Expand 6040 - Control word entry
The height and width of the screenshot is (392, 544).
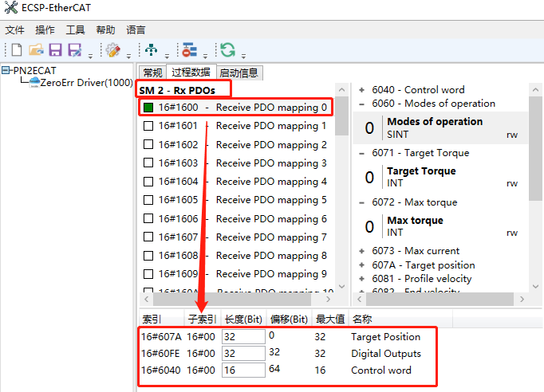[x=362, y=90]
